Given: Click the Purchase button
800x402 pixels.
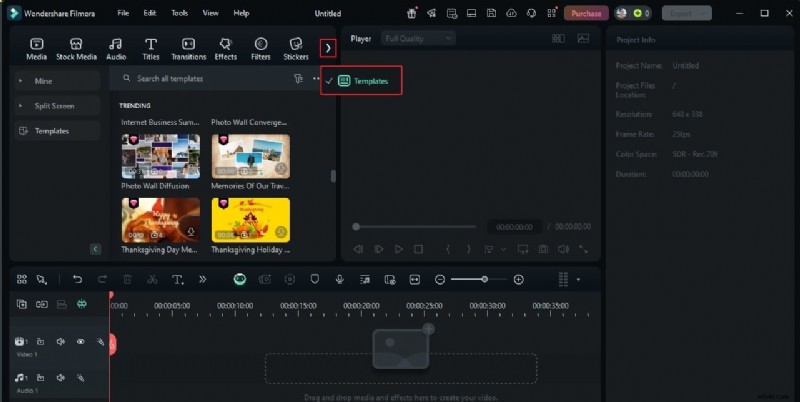Looking at the screenshot, I should (586, 13).
